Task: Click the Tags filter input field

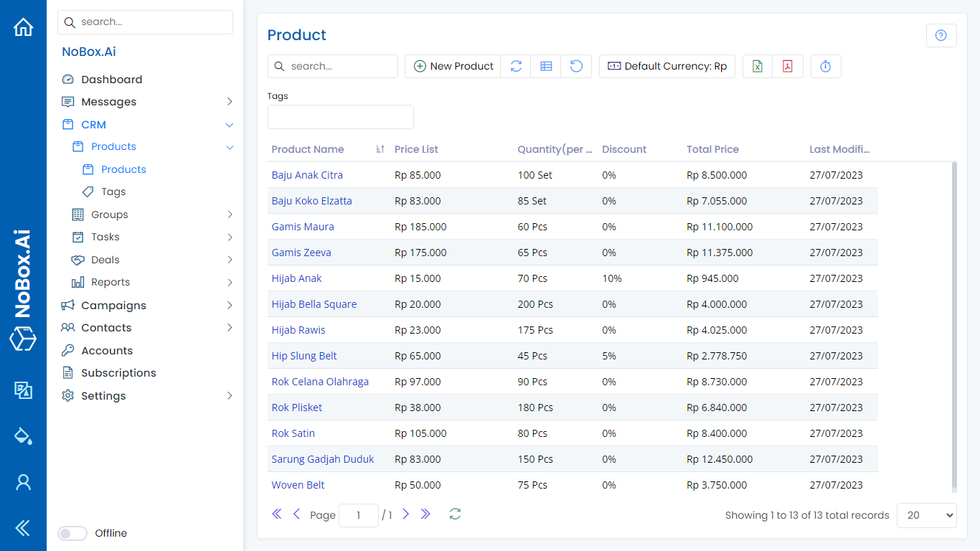Action: [340, 117]
